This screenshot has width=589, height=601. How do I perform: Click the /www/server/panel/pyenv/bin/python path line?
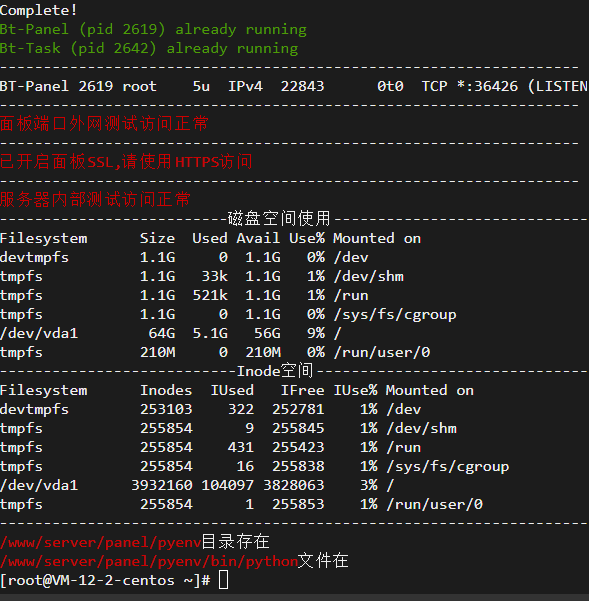[174, 561]
